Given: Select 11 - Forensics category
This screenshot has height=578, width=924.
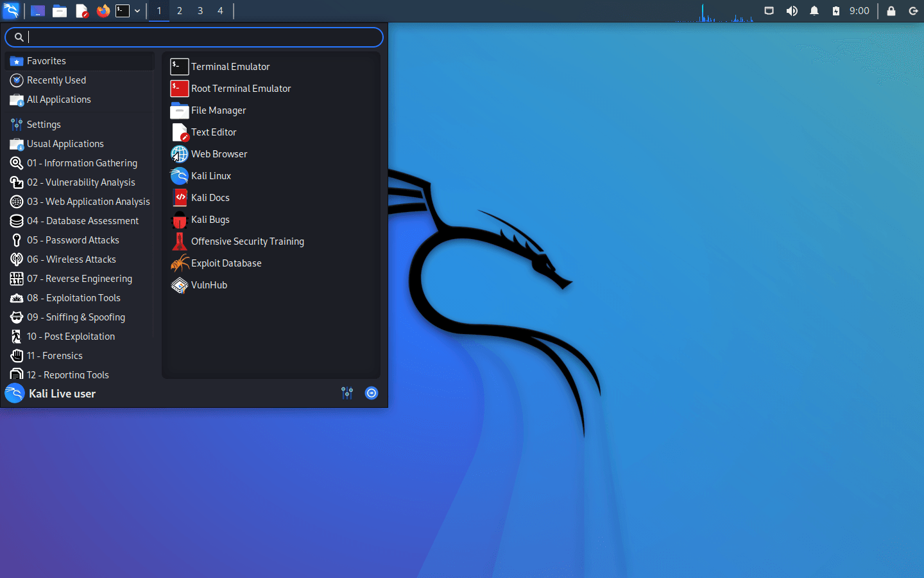Looking at the screenshot, I should point(80,356).
